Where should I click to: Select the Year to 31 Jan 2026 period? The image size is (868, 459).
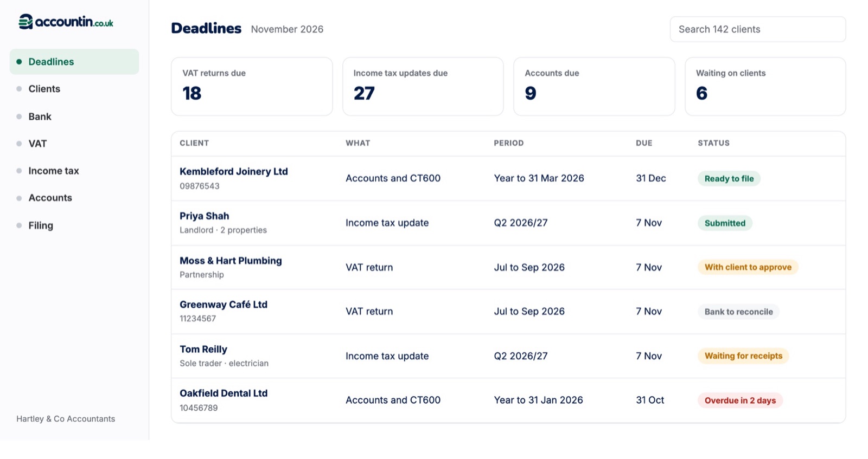538,400
